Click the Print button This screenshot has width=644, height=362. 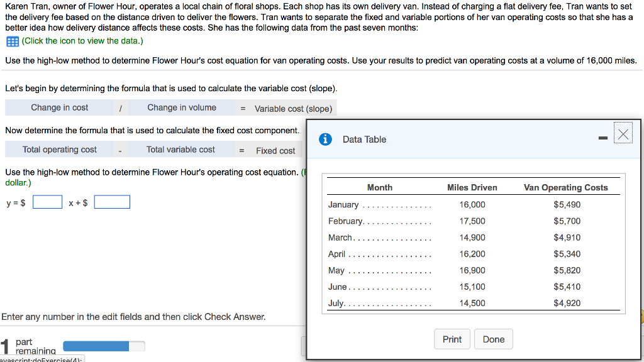(452, 339)
